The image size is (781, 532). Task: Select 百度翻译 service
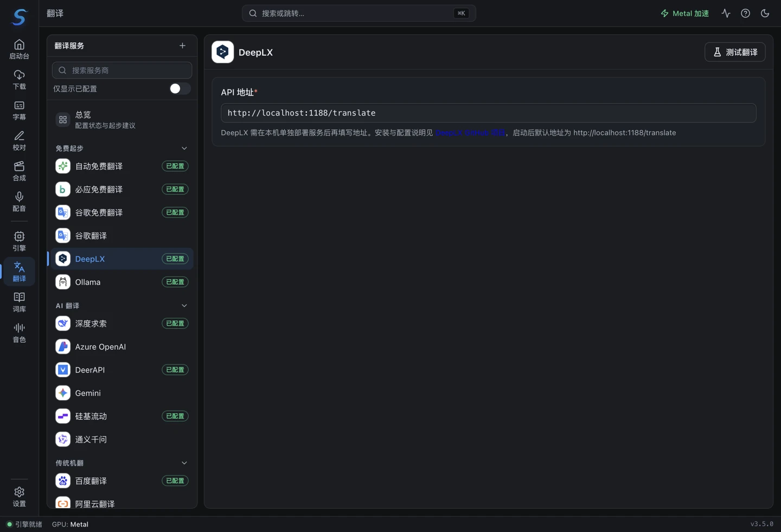click(122, 481)
